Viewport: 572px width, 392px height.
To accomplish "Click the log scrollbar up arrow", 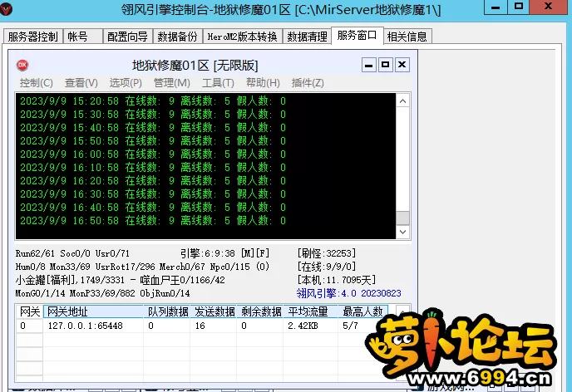I will (402, 101).
